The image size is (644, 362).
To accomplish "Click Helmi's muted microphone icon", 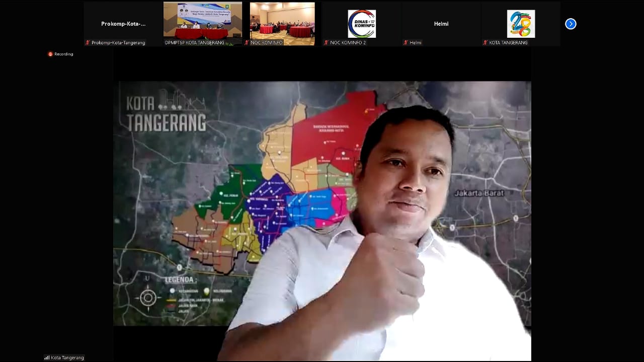I will [x=406, y=43].
